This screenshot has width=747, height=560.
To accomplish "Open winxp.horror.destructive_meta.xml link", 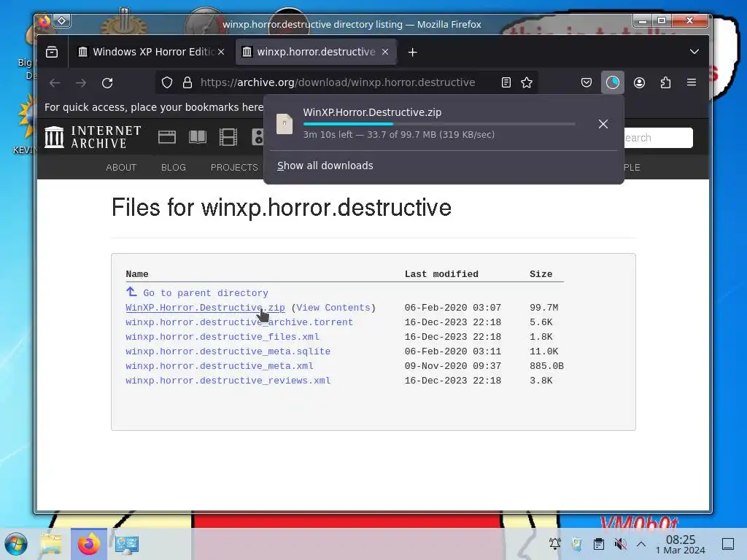I will click(220, 366).
